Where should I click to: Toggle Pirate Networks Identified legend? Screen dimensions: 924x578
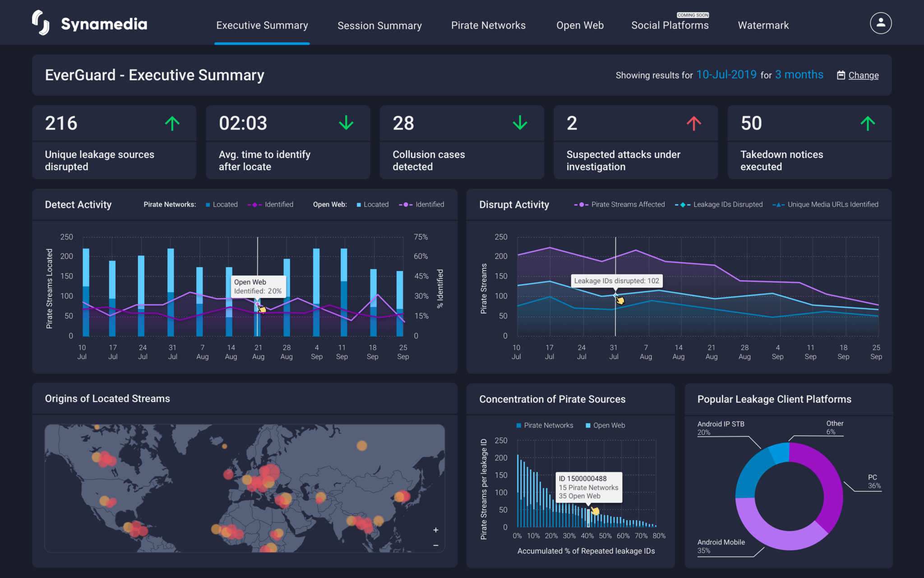[x=270, y=205]
